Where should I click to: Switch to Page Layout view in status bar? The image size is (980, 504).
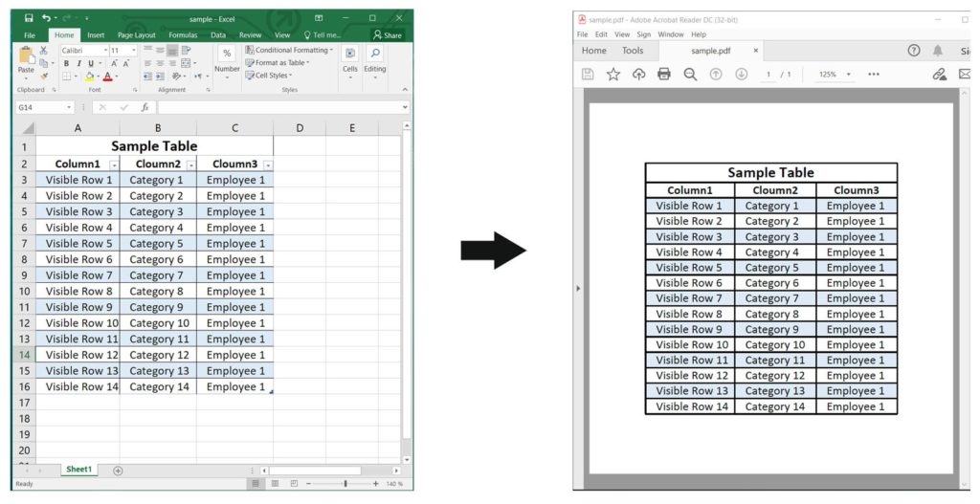275,484
